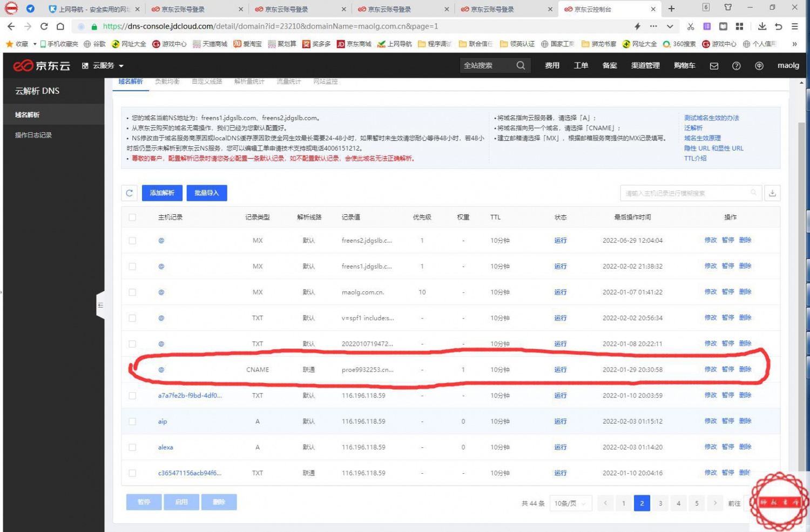Check the box for the freens2.jdgslb MX record
This screenshot has width=810, height=532.
tap(132, 241)
